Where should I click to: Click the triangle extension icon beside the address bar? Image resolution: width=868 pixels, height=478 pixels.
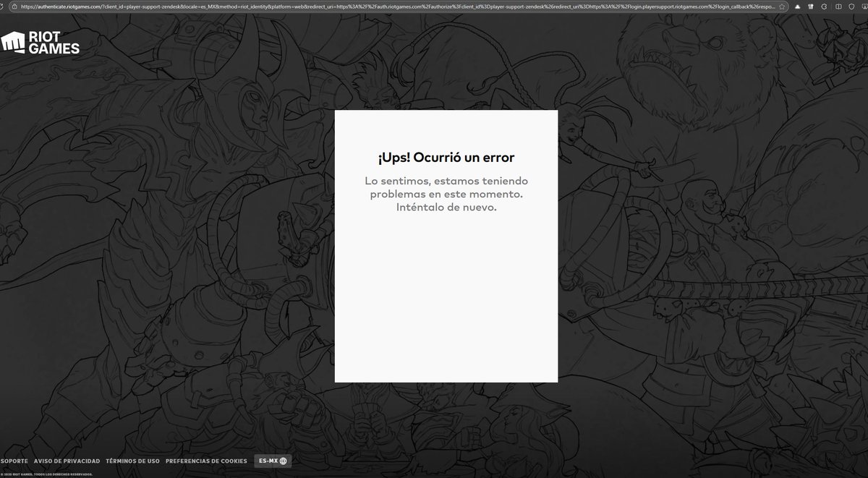tap(797, 7)
